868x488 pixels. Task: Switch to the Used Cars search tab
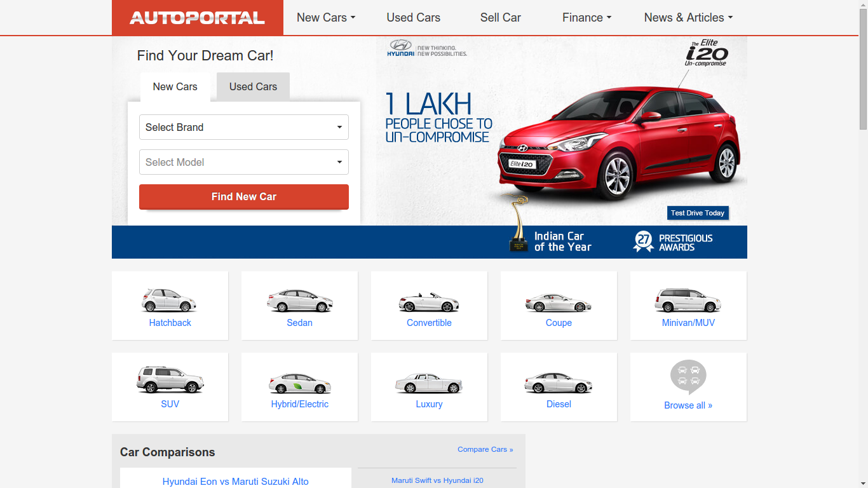[253, 87]
